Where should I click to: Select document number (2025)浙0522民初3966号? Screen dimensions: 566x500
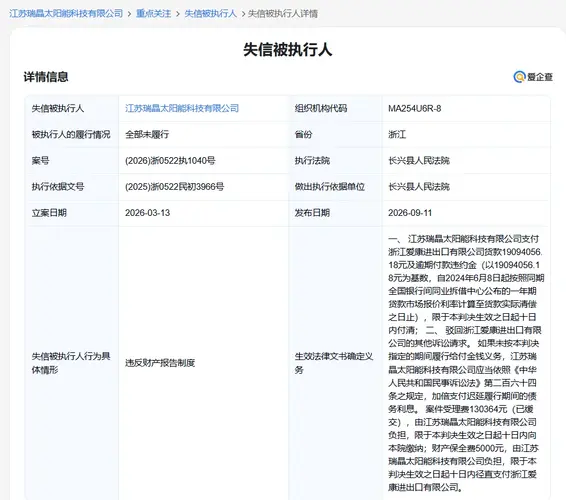tap(174, 187)
